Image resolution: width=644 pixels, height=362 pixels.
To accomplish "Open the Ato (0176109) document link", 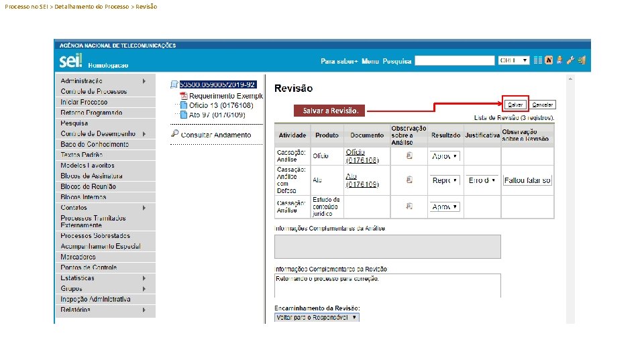I will (x=362, y=180).
